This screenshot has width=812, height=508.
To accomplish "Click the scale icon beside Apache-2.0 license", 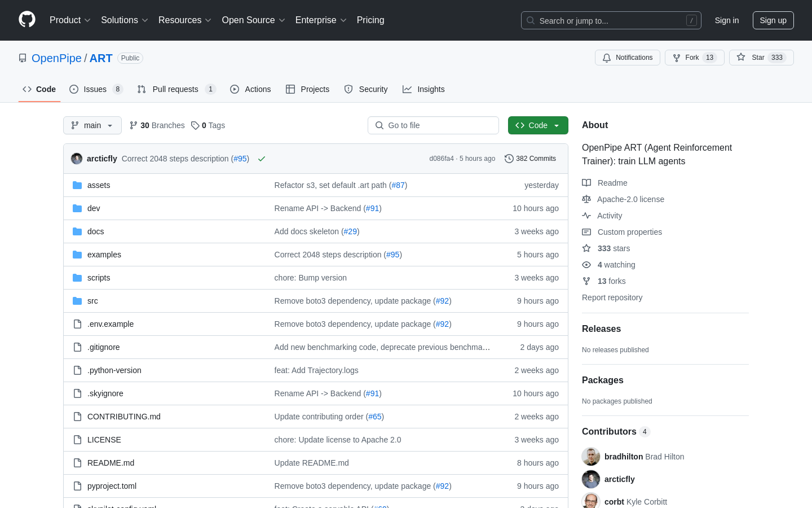I will coord(586,199).
